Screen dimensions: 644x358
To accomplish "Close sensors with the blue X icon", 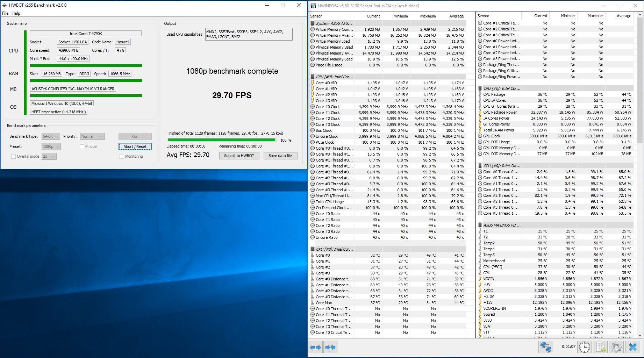I will pos(632,347).
